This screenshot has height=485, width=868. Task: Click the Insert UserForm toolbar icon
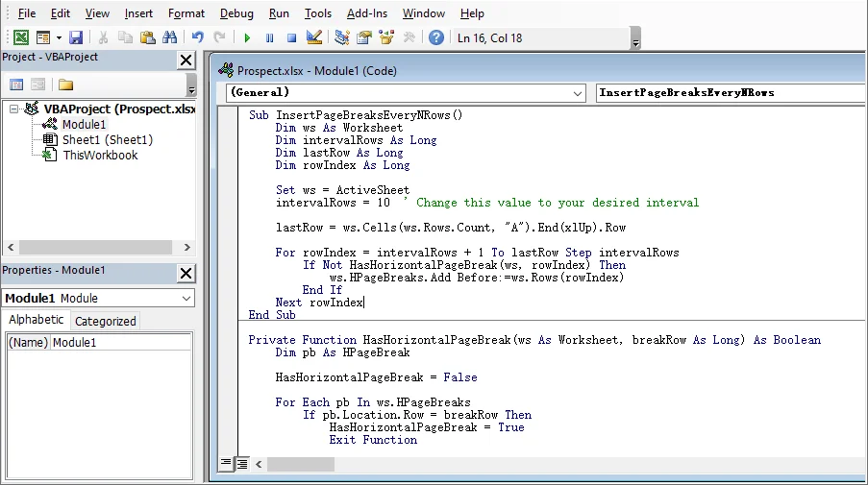[x=42, y=37]
